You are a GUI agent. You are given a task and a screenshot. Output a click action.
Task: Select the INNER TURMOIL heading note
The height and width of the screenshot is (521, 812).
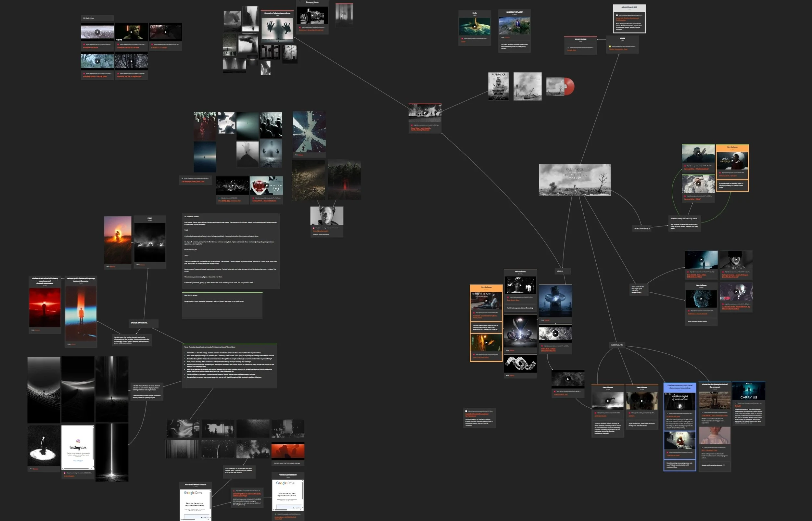pos(139,323)
